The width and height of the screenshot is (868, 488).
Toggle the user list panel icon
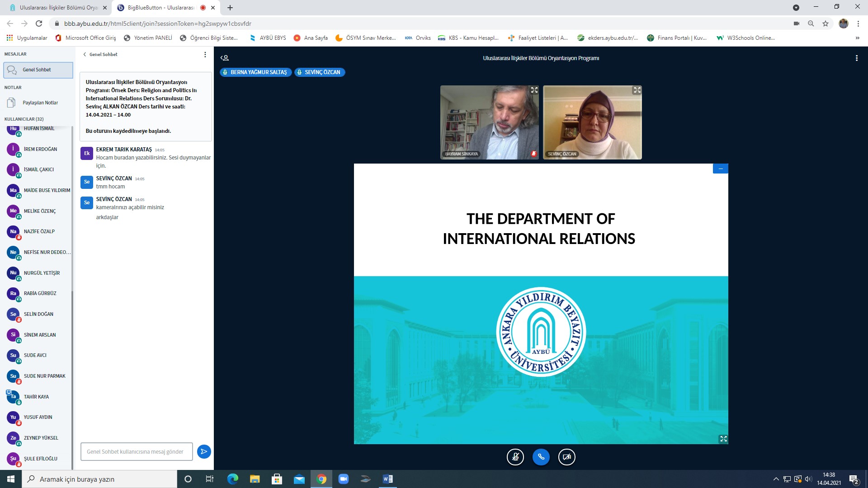point(225,58)
